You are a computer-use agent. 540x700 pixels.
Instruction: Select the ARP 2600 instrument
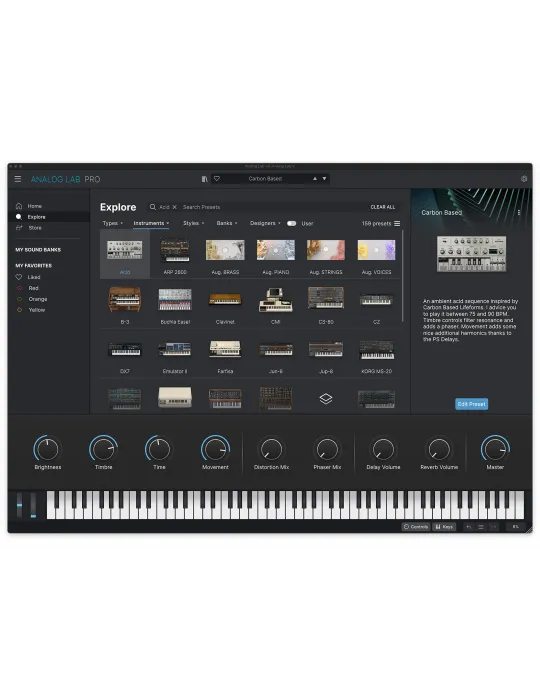pyautogui.click(x=175, y=255)
